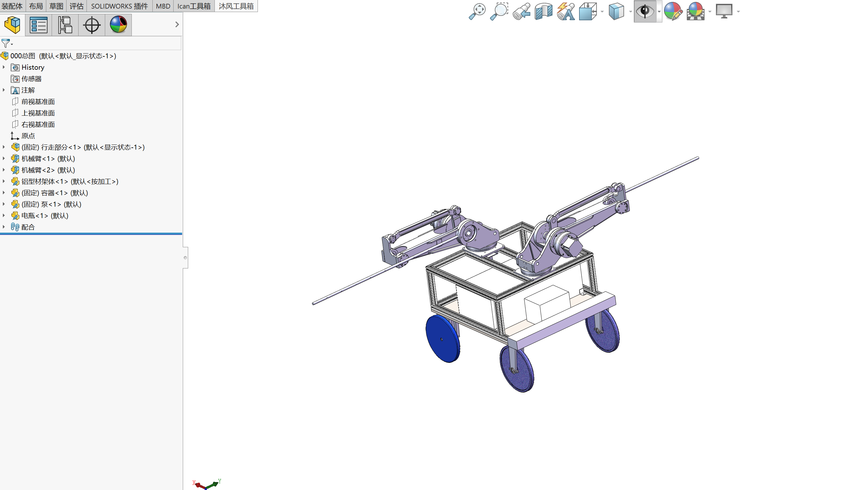Open Display Style dropdown arrow
Screen dimensions: 868x490
[x=630, y=12]
